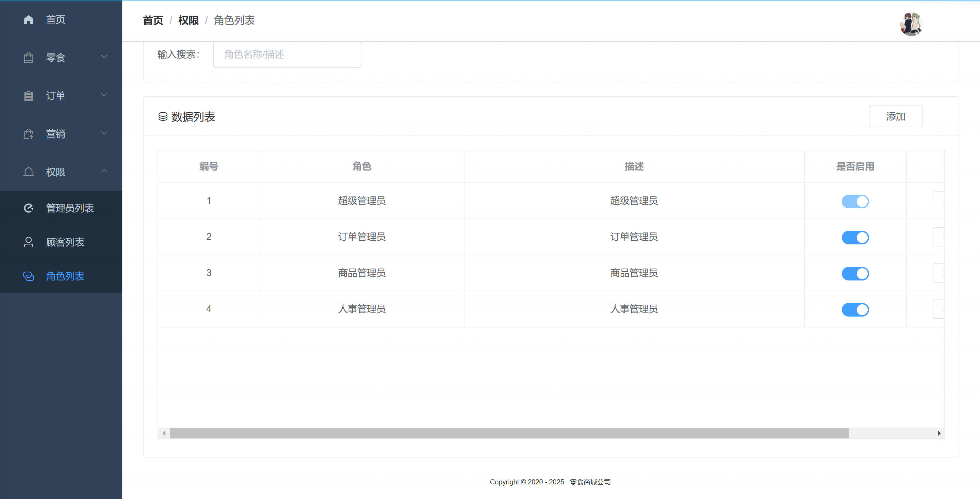Click the 权限 breadcrumb link
980x499 pixels.
tap(188, 20)
